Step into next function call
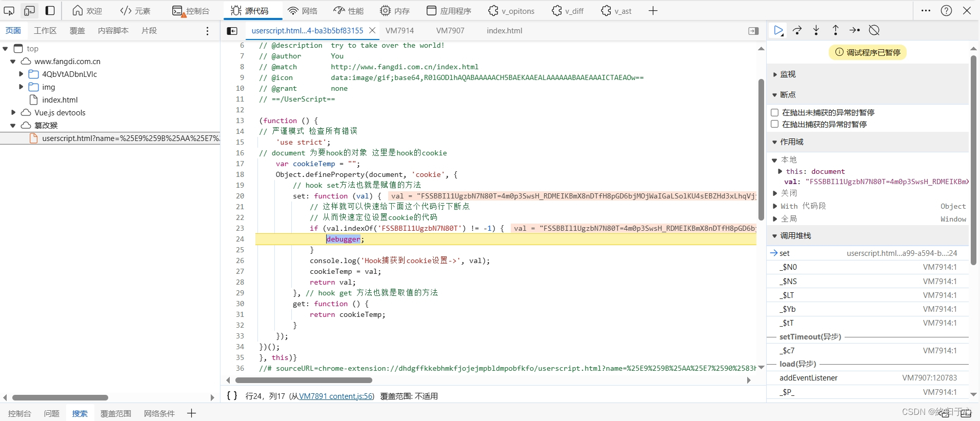 [816, 30]
